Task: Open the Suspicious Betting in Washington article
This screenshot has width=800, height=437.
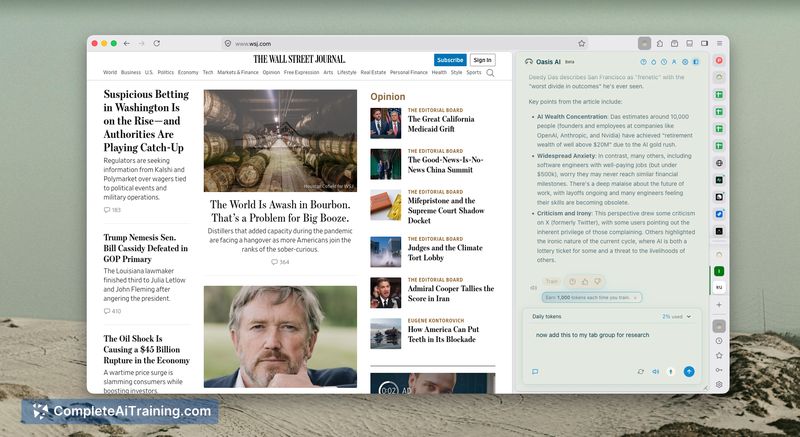Action: [x=146, y=121]
